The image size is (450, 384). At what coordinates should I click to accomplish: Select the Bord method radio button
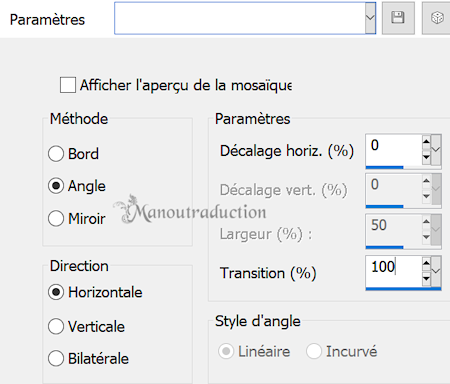click(x=56, y=154)
